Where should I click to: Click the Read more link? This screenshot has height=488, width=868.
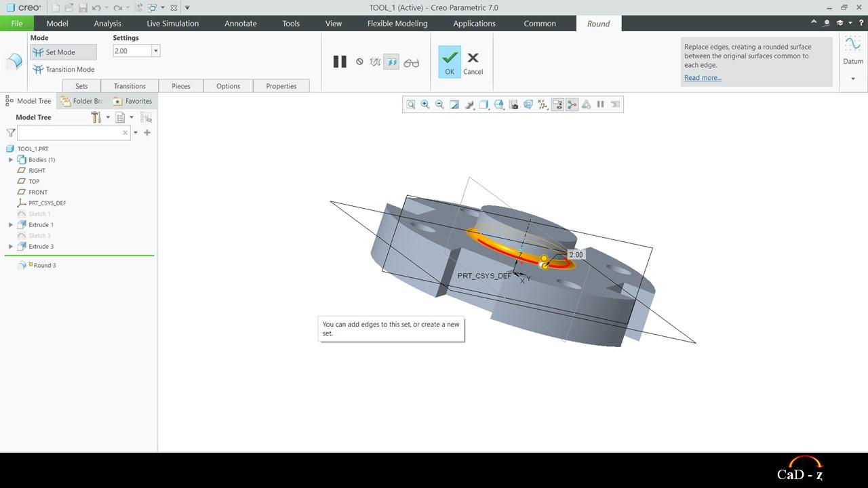[703, 78]
